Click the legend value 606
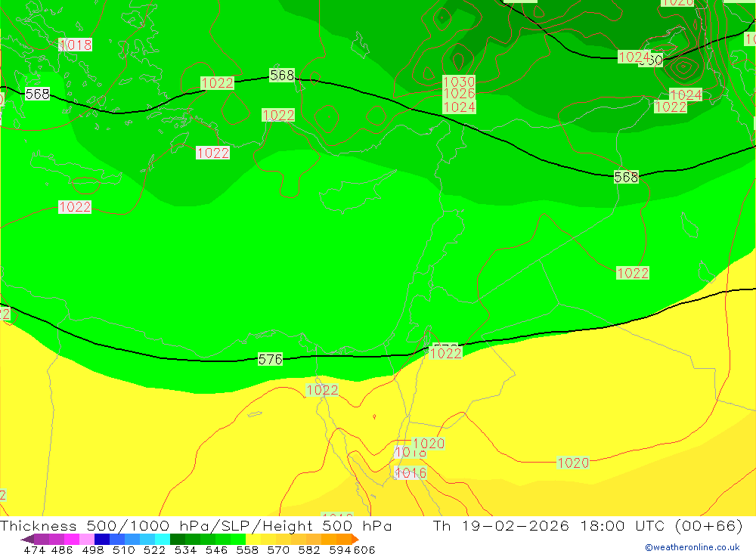The height and width of the screenshot is (554, 756). click(x=364, y=549)
